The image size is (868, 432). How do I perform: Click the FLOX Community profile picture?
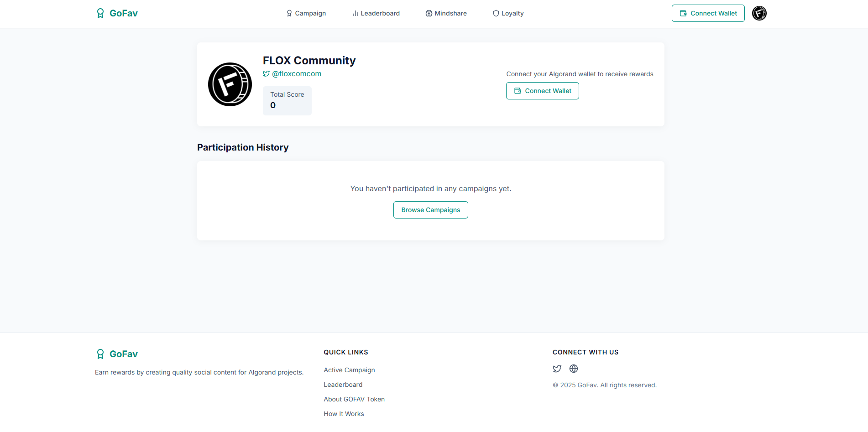coord(230,84)
